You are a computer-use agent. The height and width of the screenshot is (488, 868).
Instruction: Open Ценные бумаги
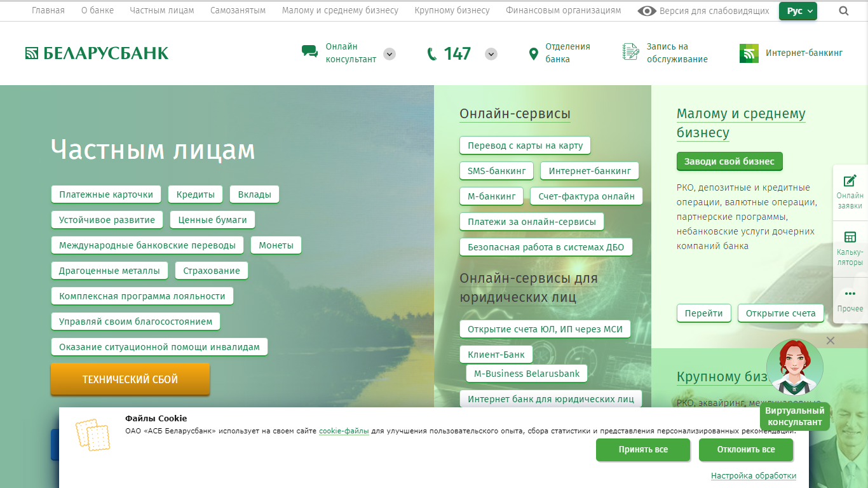click(213, 220)
